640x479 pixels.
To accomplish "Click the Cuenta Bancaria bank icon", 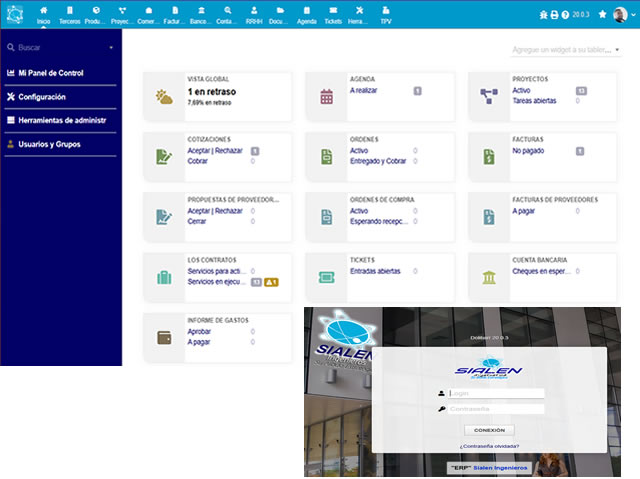I will click(x=487, y=276).
